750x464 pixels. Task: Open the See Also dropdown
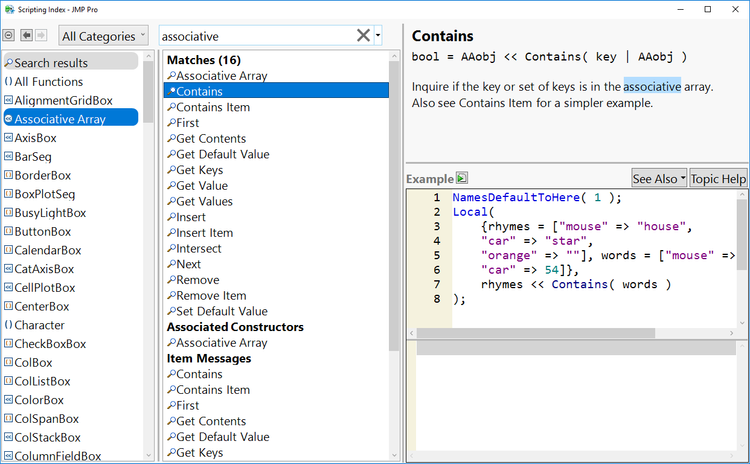click(x=659, y=179)
